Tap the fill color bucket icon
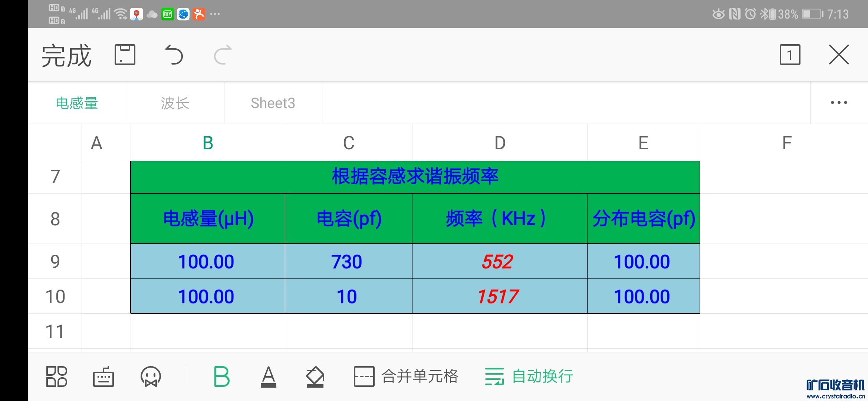This screenshot has width=868, height=401. [315, 376]
